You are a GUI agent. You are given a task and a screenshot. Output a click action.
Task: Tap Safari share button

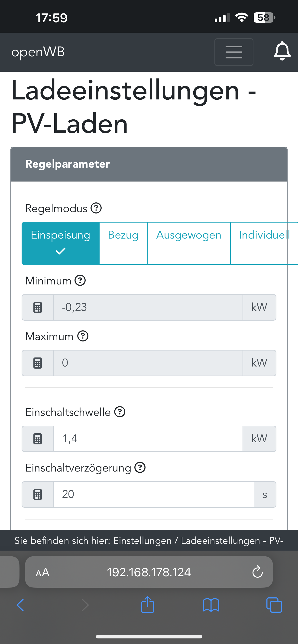pyautogui.click(x=148, y=605)
